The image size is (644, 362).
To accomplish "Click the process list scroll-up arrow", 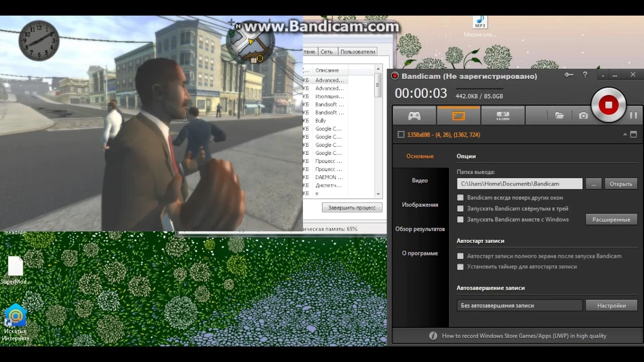I will coord(378,69).
